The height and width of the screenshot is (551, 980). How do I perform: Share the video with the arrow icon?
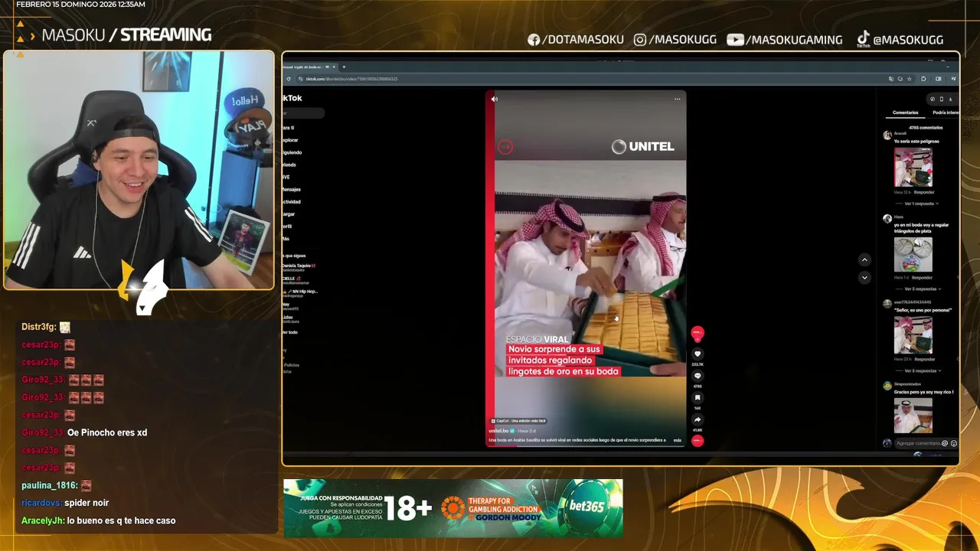click(697, 419)
